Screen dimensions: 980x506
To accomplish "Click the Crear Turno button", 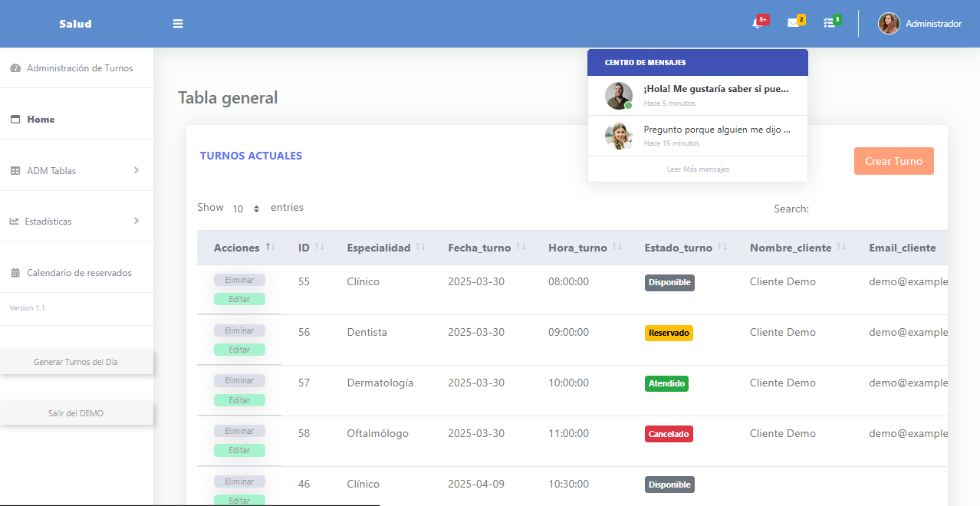I will click(x=893, y=161).
